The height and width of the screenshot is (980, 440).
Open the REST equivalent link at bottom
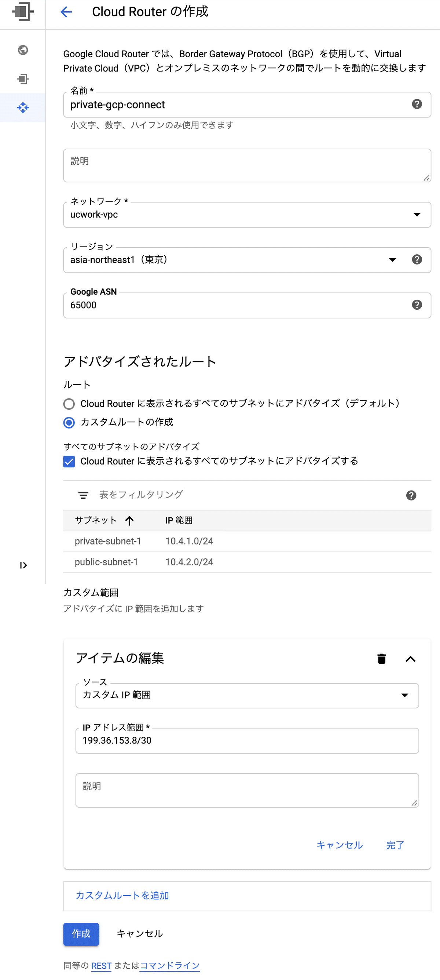coord(101,965)
